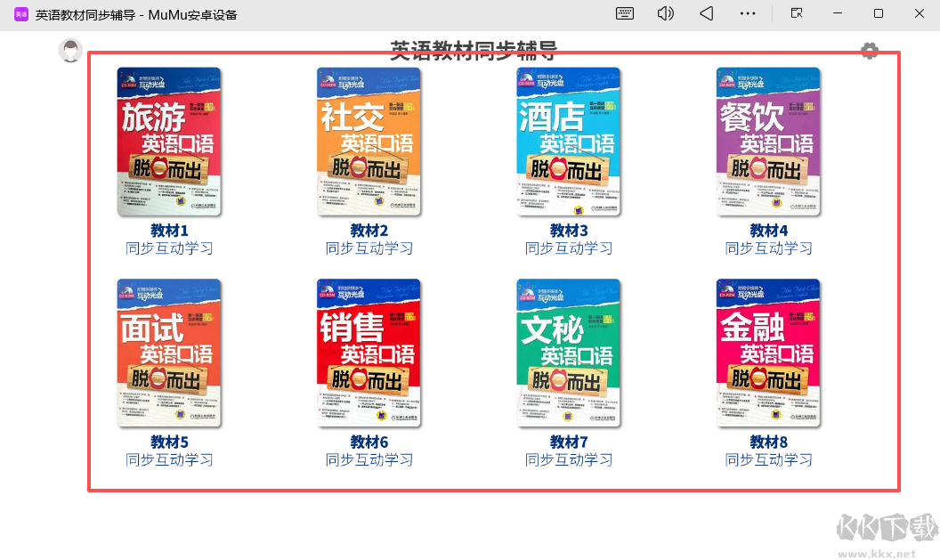Click 同步互动学习 link under 教材8

(768, 460)
